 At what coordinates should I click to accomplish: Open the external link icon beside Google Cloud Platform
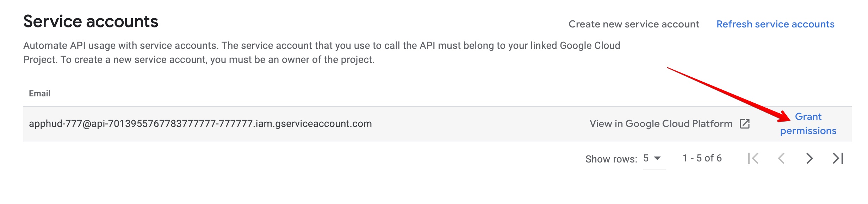pos(745,124)
